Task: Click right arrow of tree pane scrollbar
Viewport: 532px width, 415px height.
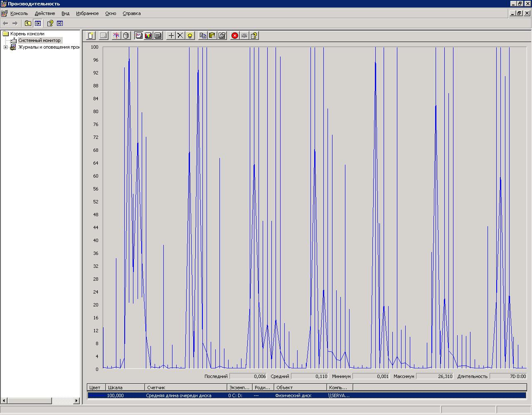Action: click(76, 401)
